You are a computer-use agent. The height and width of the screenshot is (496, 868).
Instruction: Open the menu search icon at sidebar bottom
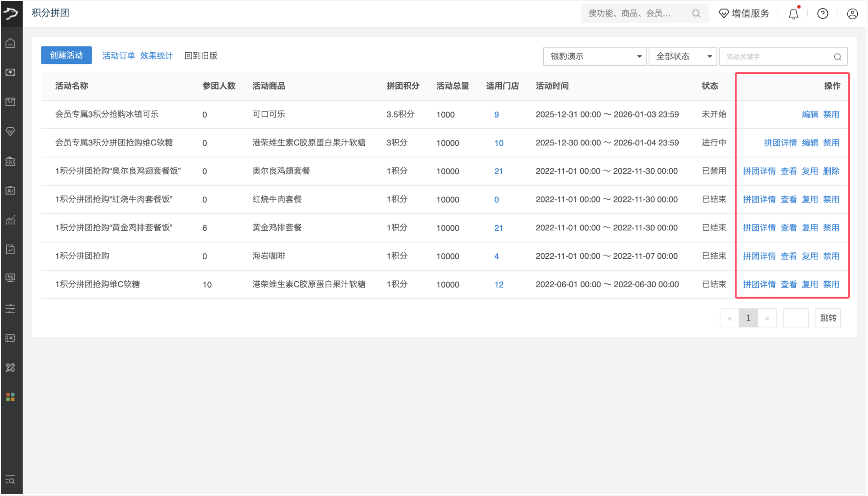(x=11, y=480)
